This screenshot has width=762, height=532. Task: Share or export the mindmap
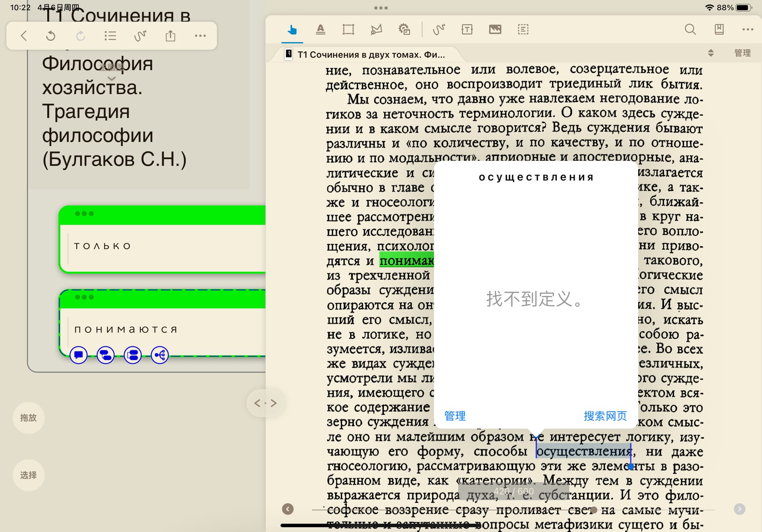[x=170, y=36]
